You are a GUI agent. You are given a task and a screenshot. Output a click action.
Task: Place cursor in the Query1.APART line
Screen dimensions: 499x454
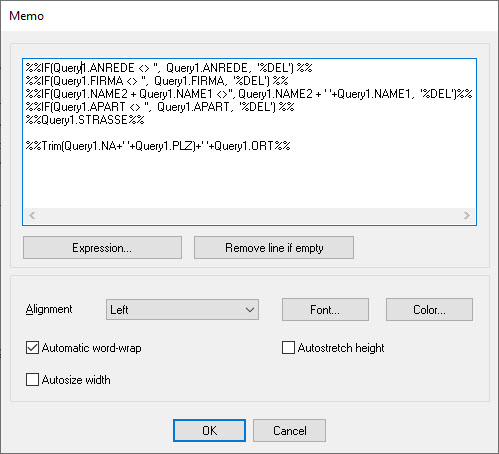click(160, 107)
